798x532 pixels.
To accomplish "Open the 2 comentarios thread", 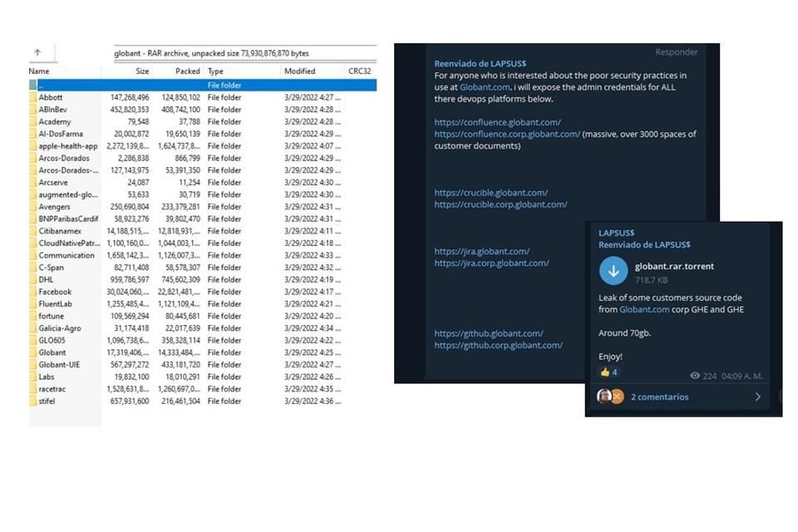I will pyautogui.click(x=659, y=397).
